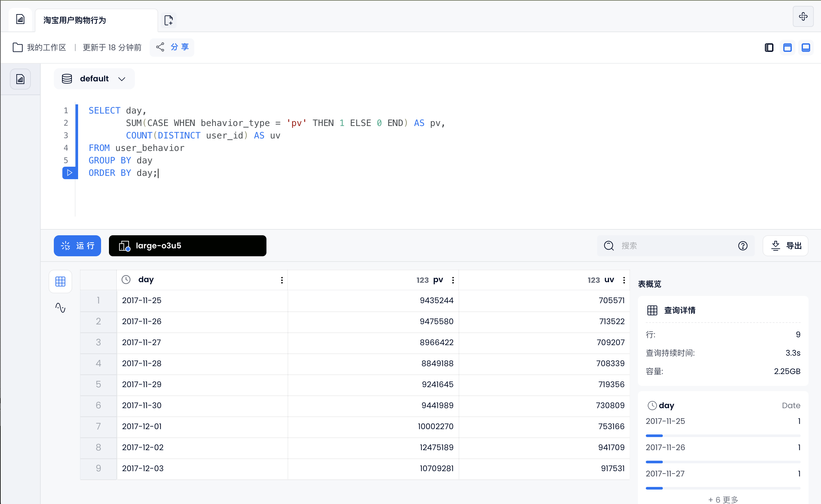Click the dashboard icon at top left
Image resolution: width=821 pixels, height=504 pixels.
(20, 19)
